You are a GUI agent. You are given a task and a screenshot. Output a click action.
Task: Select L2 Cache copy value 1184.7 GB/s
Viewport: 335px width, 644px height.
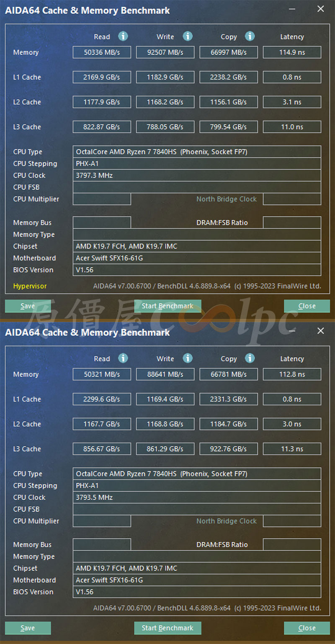tap(229, 424)
